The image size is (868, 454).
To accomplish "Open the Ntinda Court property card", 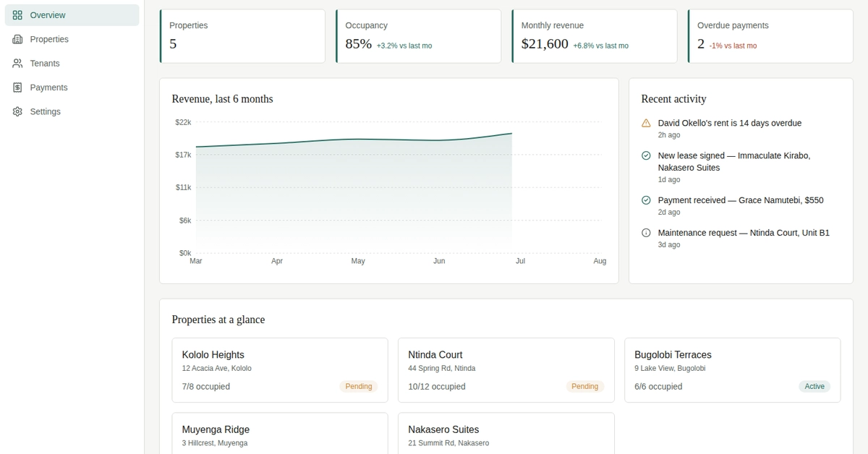I will coord(506,370).
